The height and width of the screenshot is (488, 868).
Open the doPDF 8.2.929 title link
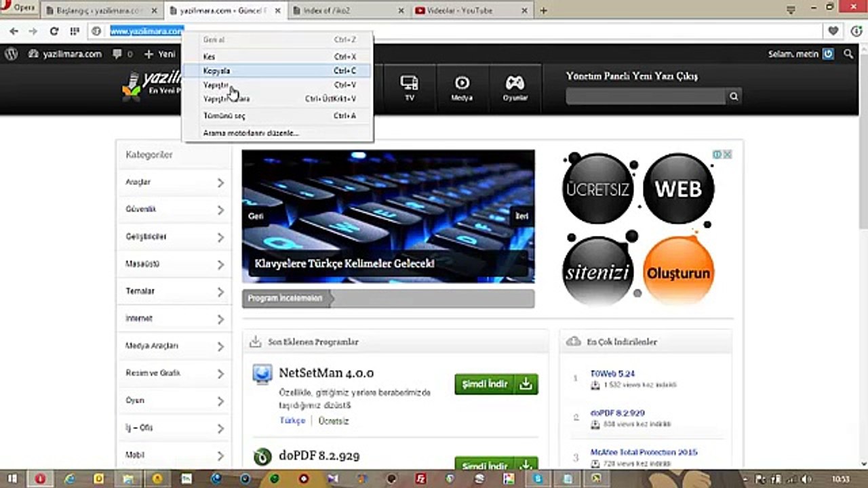coord(319,455)
